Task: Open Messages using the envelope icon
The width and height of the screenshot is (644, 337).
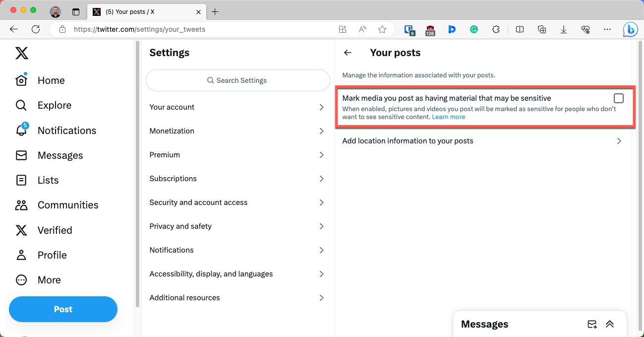Action: (21, 155)
